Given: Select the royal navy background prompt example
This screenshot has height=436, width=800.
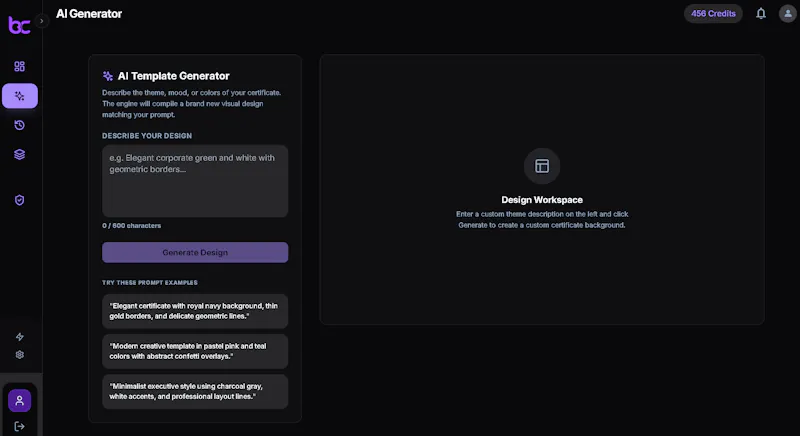Looking at the screenshot, I should 195,311.
